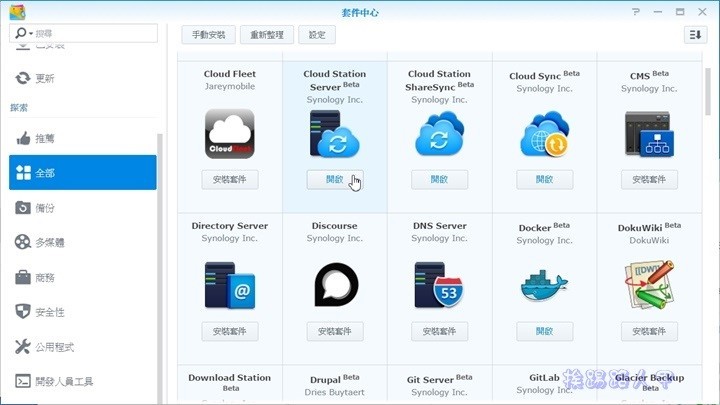Click the Directory Server icon
Image resolution: width=720 pixels, height=405 pixels.
(x=230, y=285)
